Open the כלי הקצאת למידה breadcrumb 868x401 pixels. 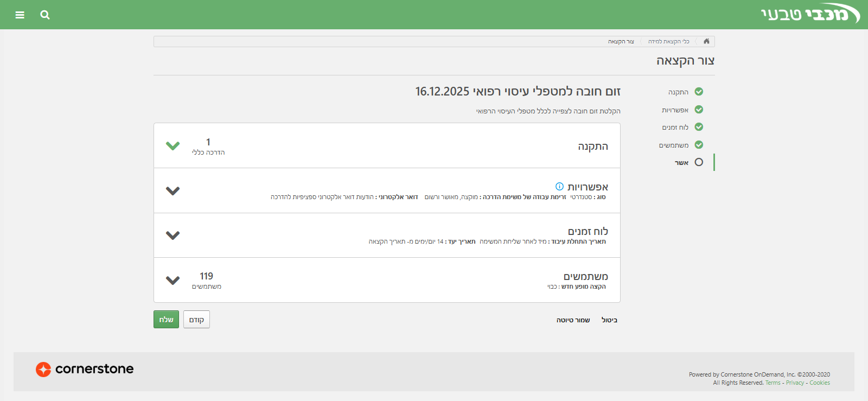[668, 42]
